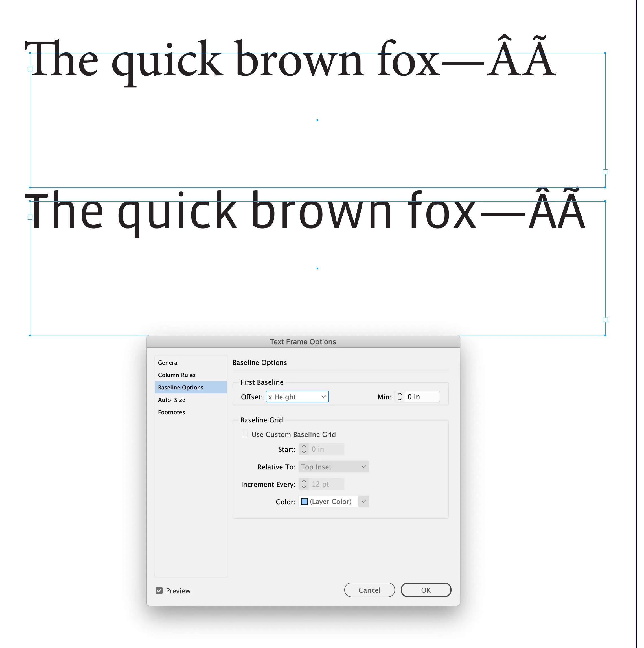Click the Min value input field

coord(422,397)
